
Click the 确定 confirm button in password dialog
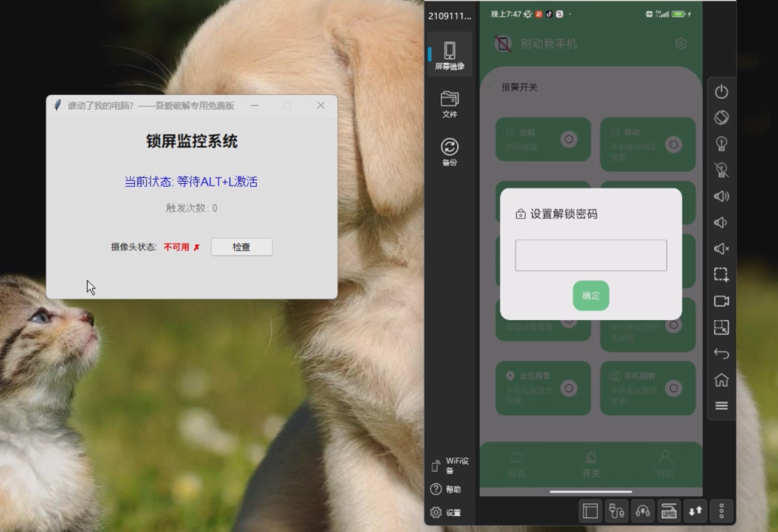pos(590,296)
